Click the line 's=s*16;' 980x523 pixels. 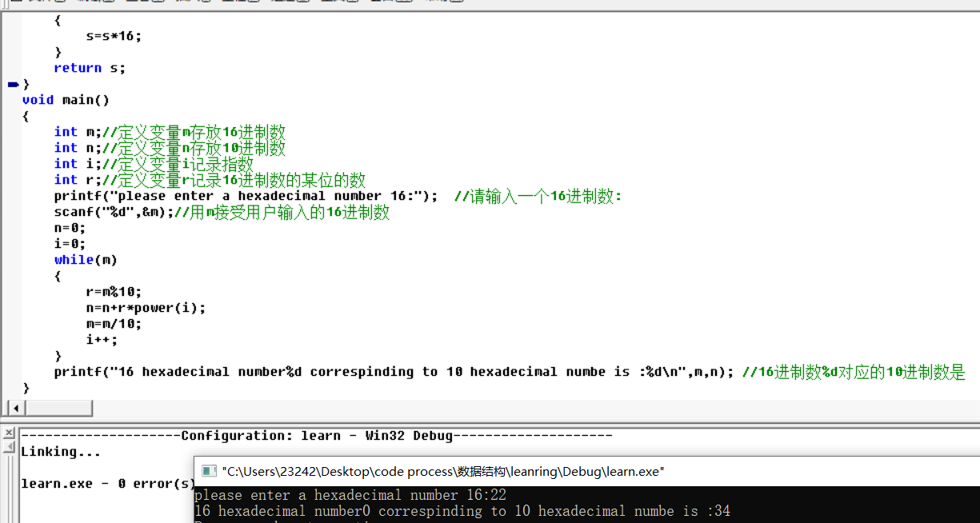114,36
